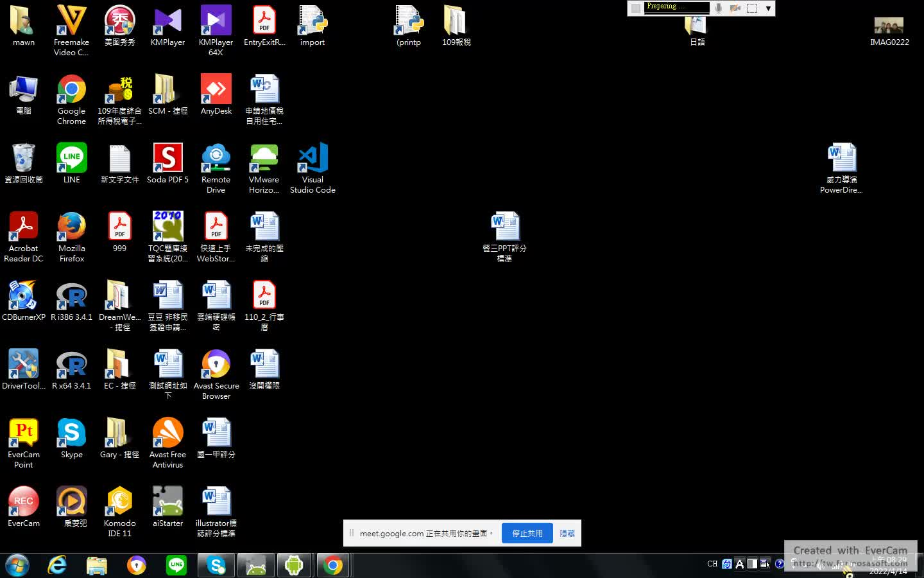Launch Google Chrome from the desktop
Screen dimensions: 924x578
coord(71,99)
